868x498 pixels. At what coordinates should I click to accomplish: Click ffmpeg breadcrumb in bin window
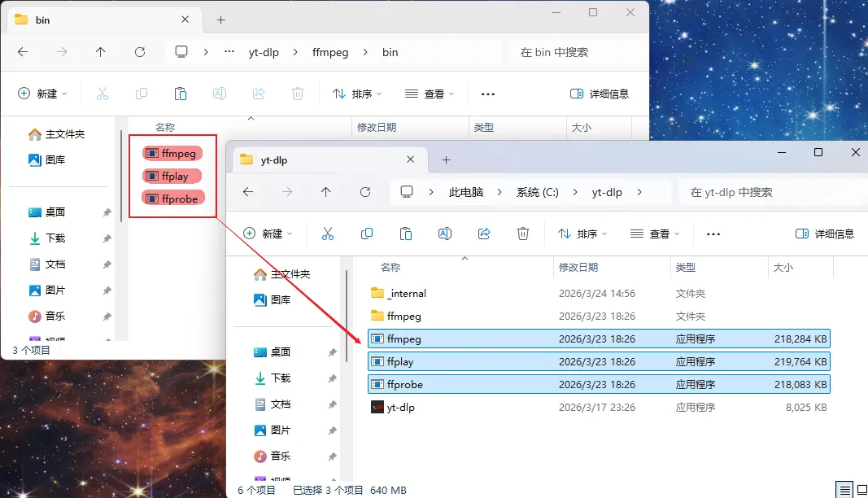tap(330, 52)
